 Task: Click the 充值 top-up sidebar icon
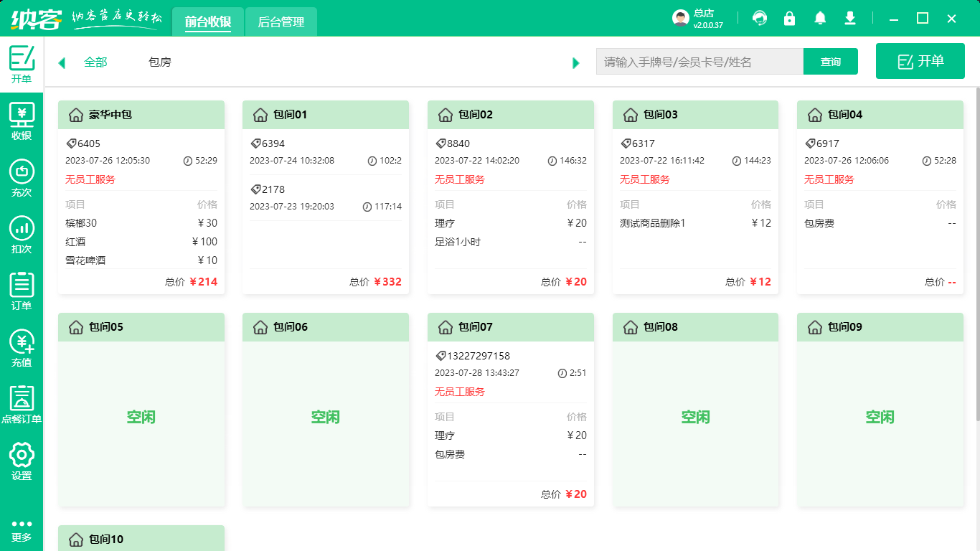click(22, 349)
